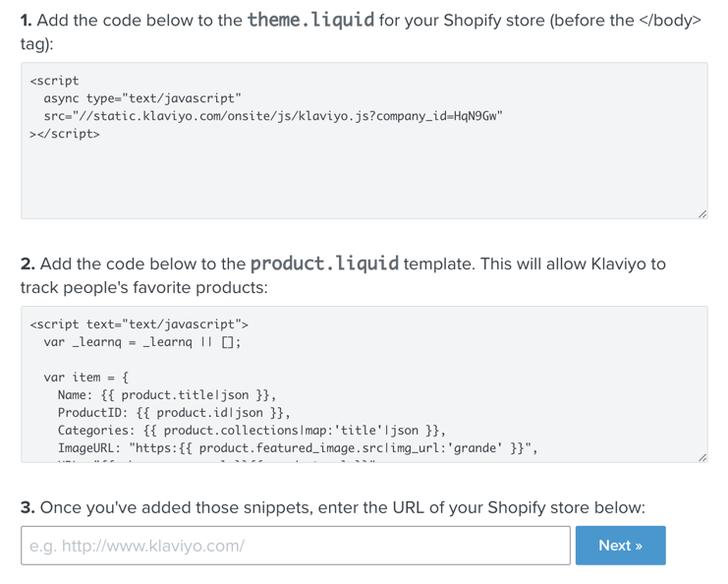This screenshot has width=728, height=584.
Task: Click the 'var item = {' line
Action: coord(85,378)
